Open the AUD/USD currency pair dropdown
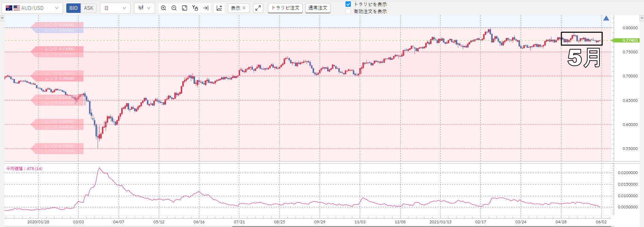The image size is (644, 227). click(x=32, y=8)
